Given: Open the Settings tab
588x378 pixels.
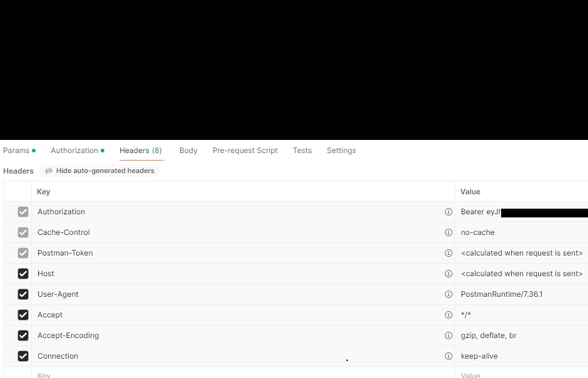Looking at the screenshot, I should coord(341,151).
